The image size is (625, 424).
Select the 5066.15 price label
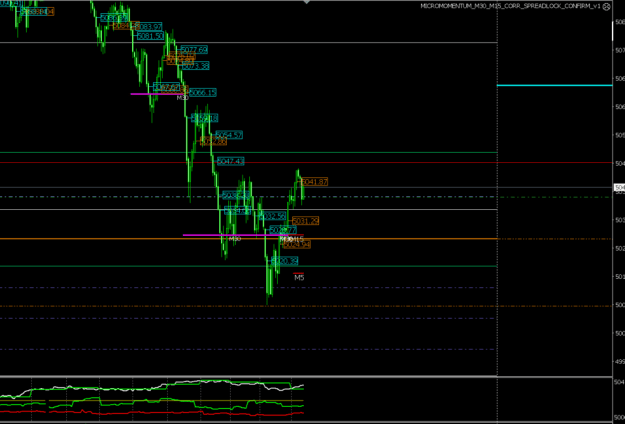tap(202, 93)
